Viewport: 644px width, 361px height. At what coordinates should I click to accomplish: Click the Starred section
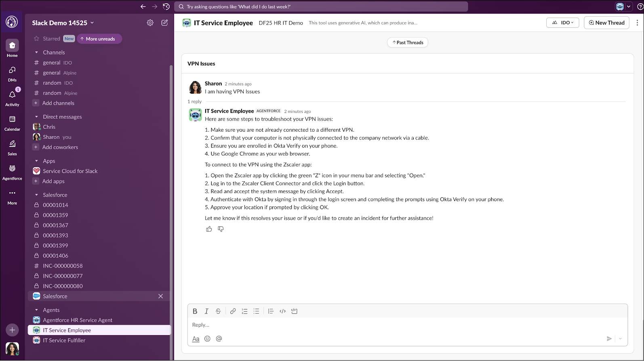point(51,39)
